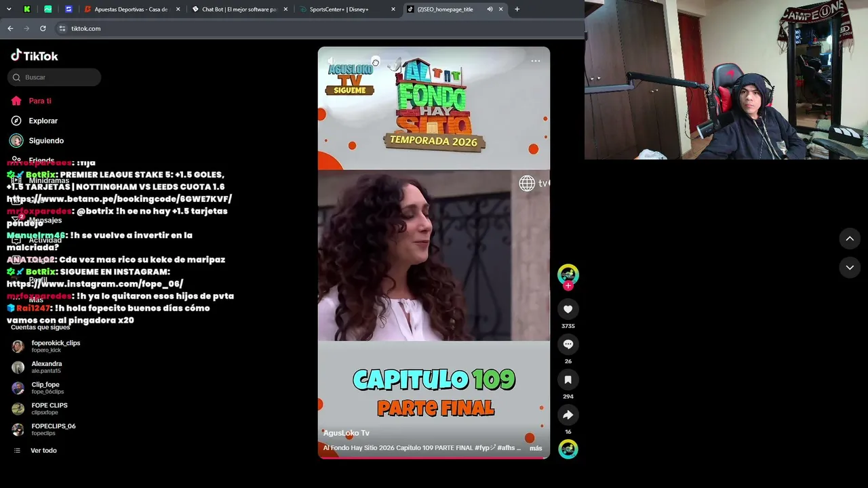Click the browser forward arrow
Screen dimensions: 868x488
(x=26, y=28)
